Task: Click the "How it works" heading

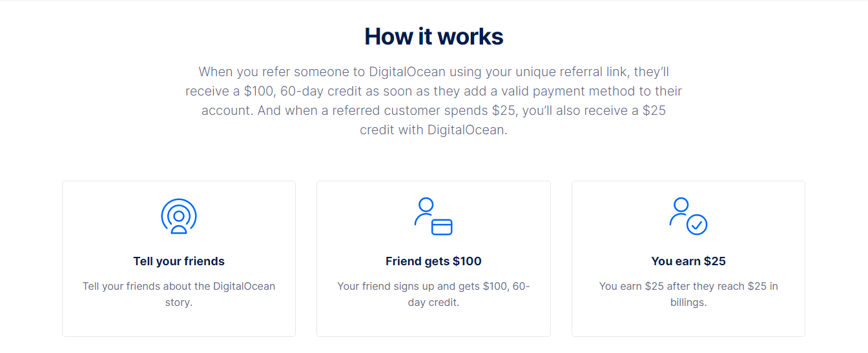Action: point(434,36)
